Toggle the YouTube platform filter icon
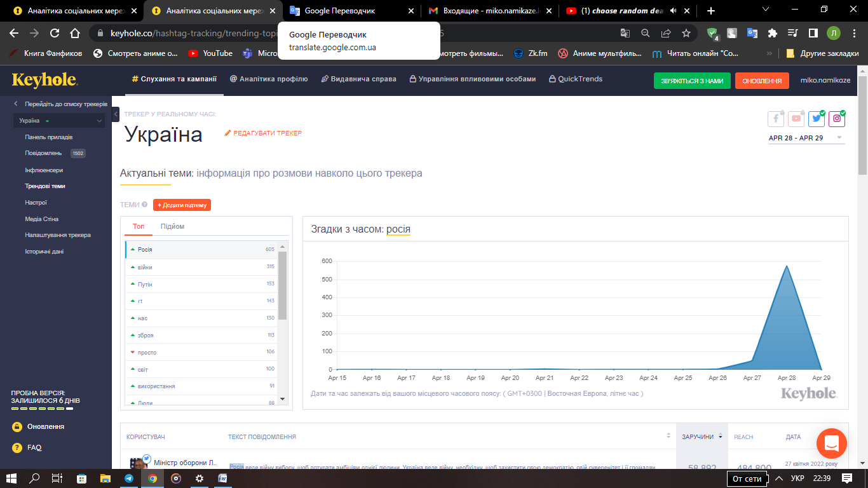This screenshot has width=868, height=488. [x=796, y=119]
